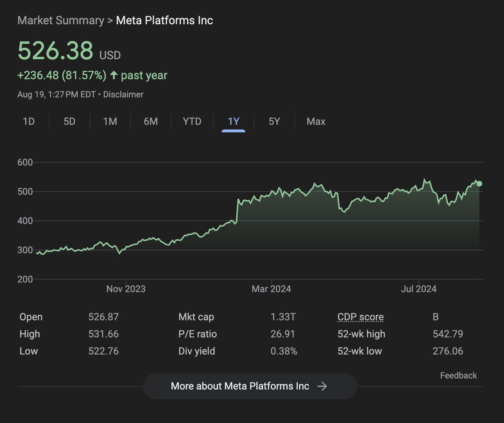Click the 52-wk high value 542.79

click(x=448, y=334)
